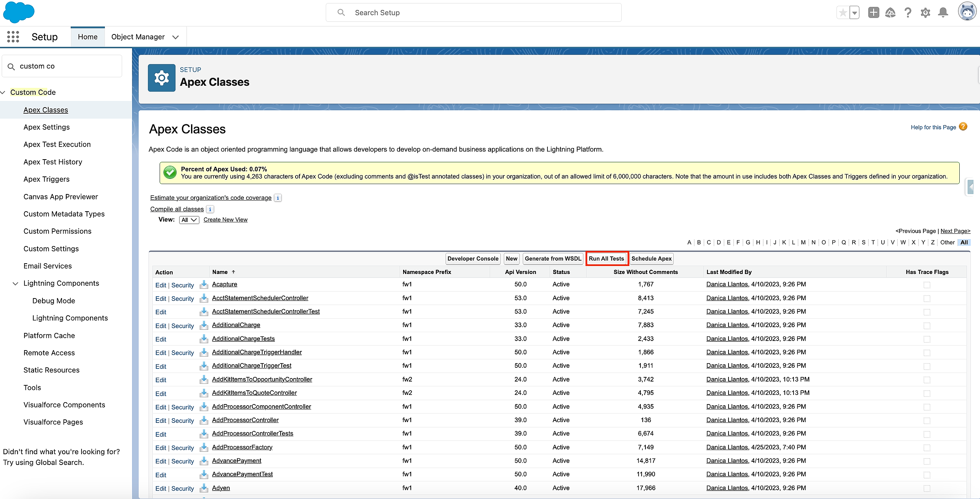The height and width of the screenshot is (499, 980).
Task: Open the Setup gear menu icon
Action: (x=925, y=13)
